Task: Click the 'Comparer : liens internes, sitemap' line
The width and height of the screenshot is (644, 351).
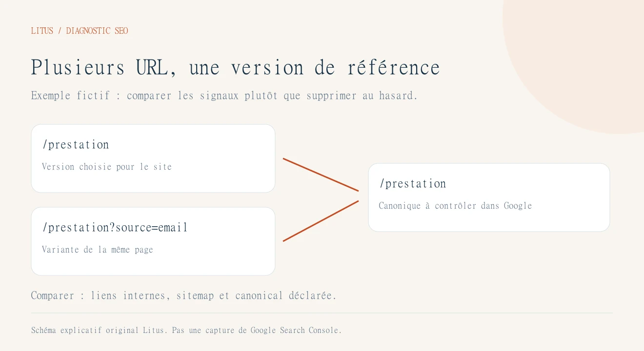Action: 184,295
